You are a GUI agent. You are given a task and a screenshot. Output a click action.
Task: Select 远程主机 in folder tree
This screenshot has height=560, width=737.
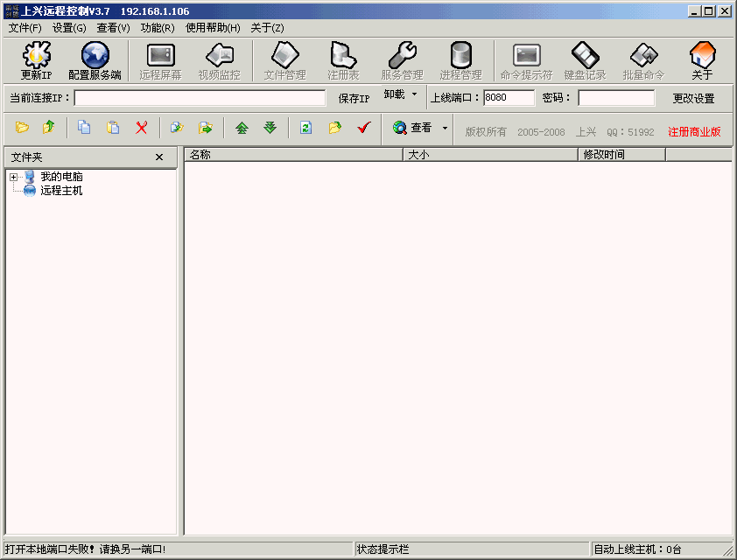click(61, 191)
